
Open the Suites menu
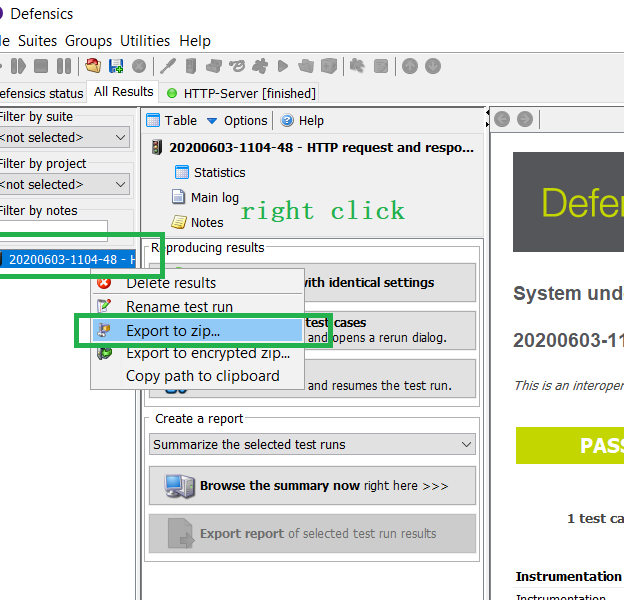point(37,41)
